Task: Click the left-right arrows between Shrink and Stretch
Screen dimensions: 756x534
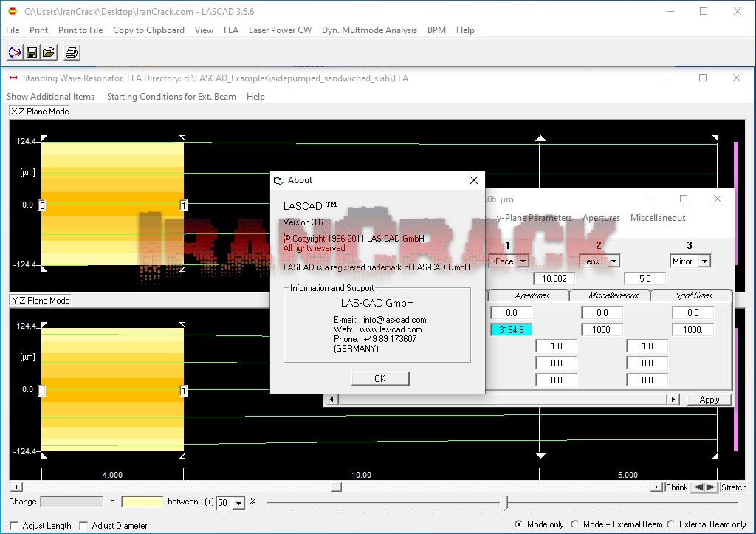Action: click(704, 487)
